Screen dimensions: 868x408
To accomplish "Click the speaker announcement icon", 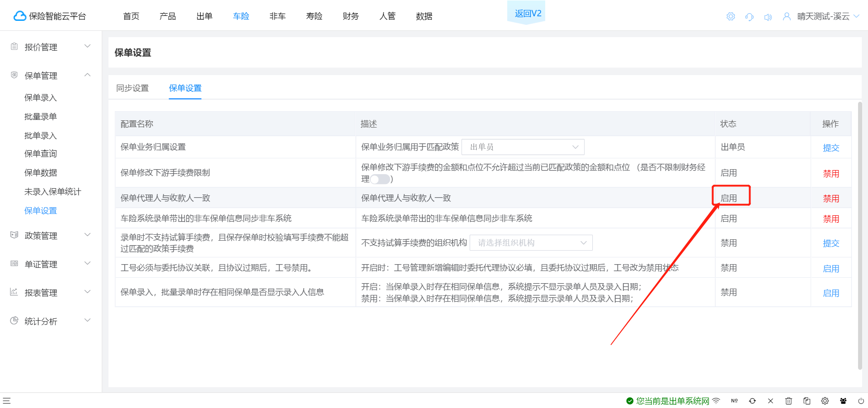I will point(768,17).
